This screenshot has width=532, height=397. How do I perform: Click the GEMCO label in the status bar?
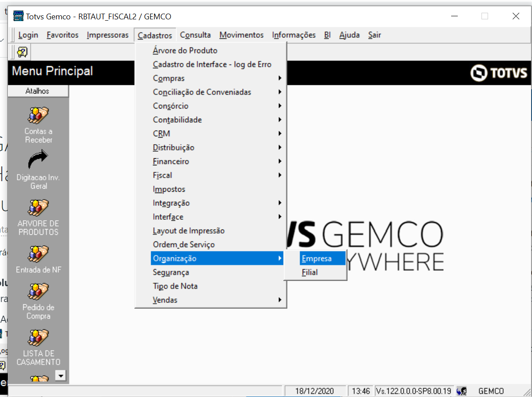click(491, 391)
